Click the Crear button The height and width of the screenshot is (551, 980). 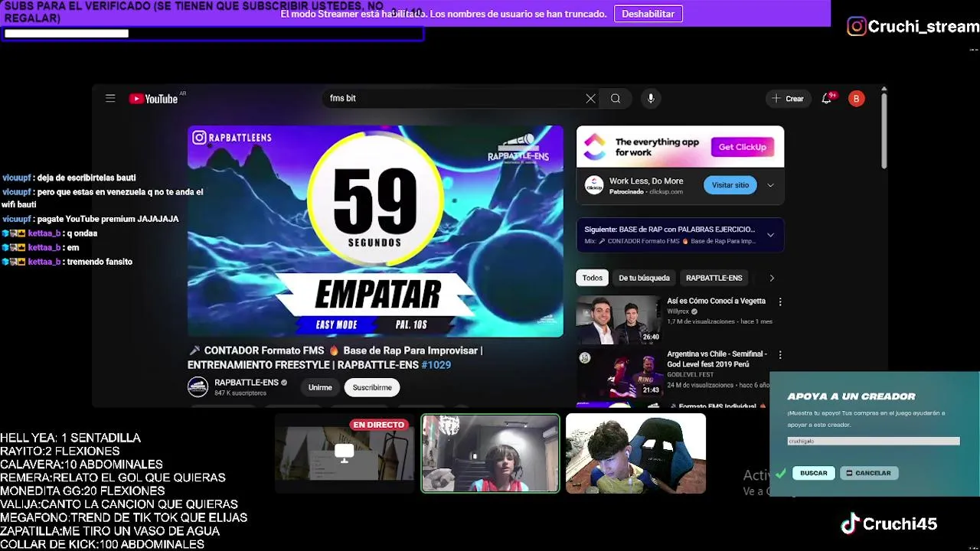(788, 98)
